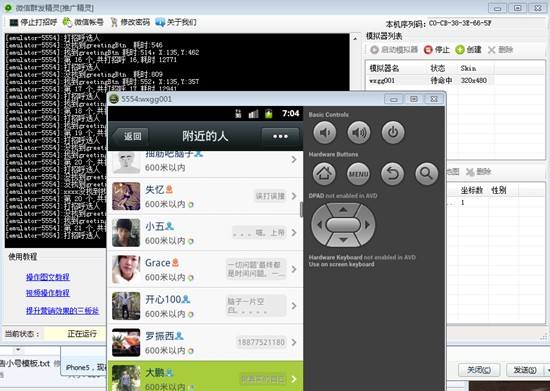Tap the 失忆 profile avatar
The height and width of the screenshot is (391, 550).
pyautogui.click(x=126, y=196)
